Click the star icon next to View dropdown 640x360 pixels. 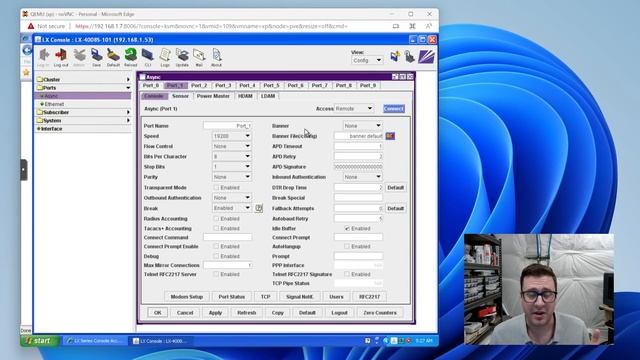(x=395, y=56)
